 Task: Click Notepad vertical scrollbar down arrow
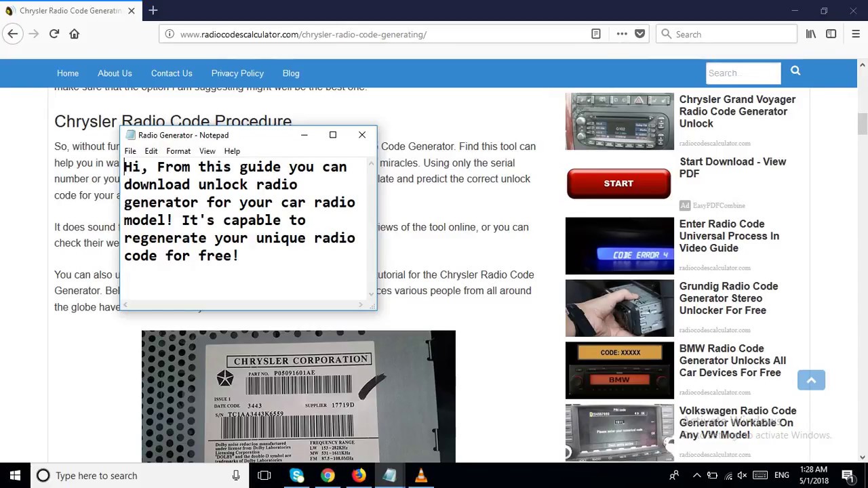(371, 294)
